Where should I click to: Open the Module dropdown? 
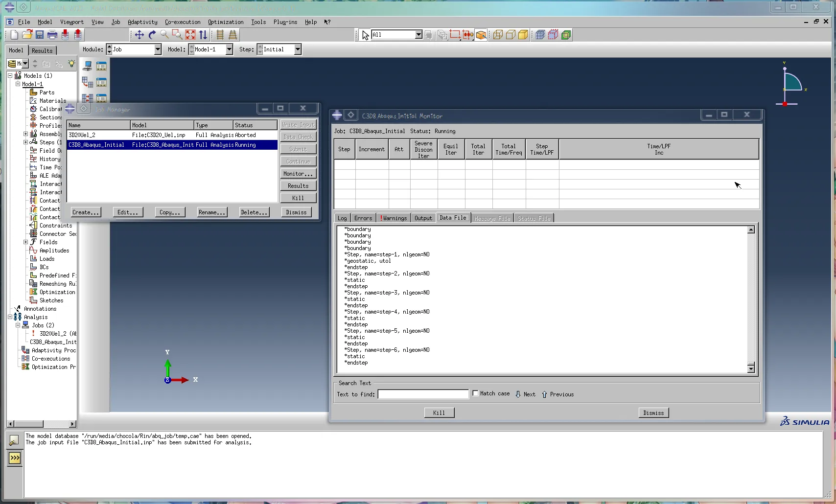158,49
